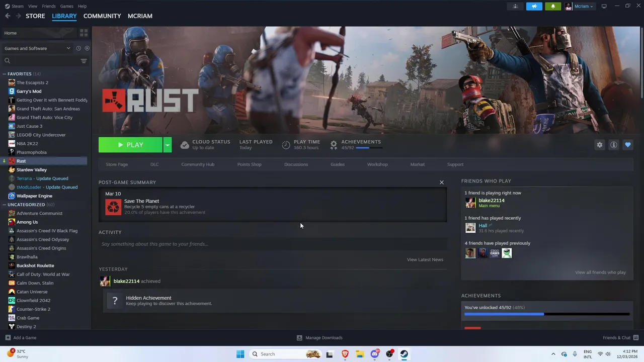The image size is (644, 362).
Task: Open Rust game settings gear icon
Action: (600, 145)
